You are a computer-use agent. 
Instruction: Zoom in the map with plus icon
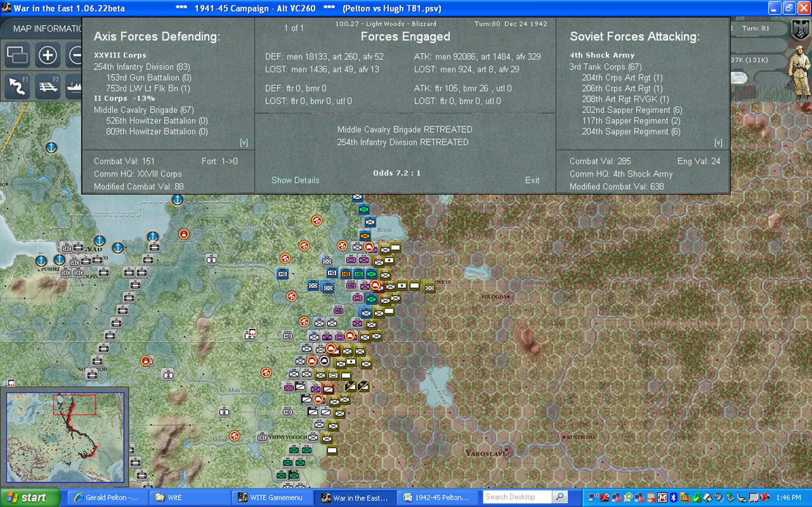48,55
